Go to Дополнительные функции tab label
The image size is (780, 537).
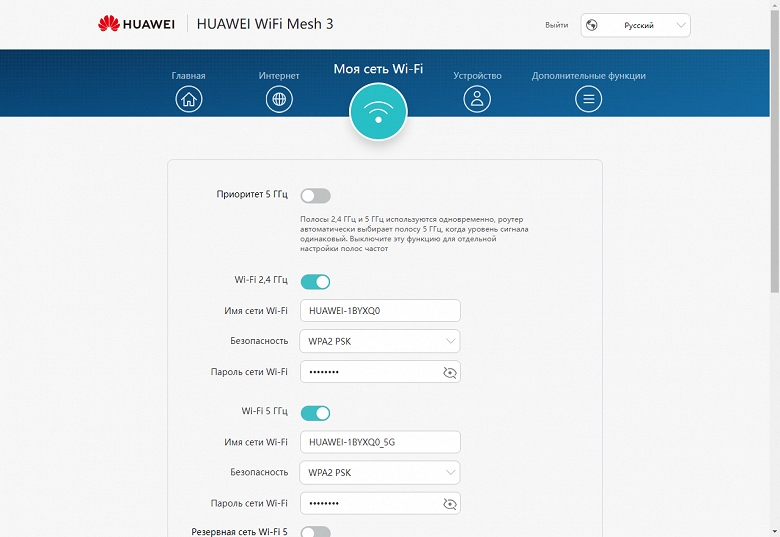click(x=588, y=76)
